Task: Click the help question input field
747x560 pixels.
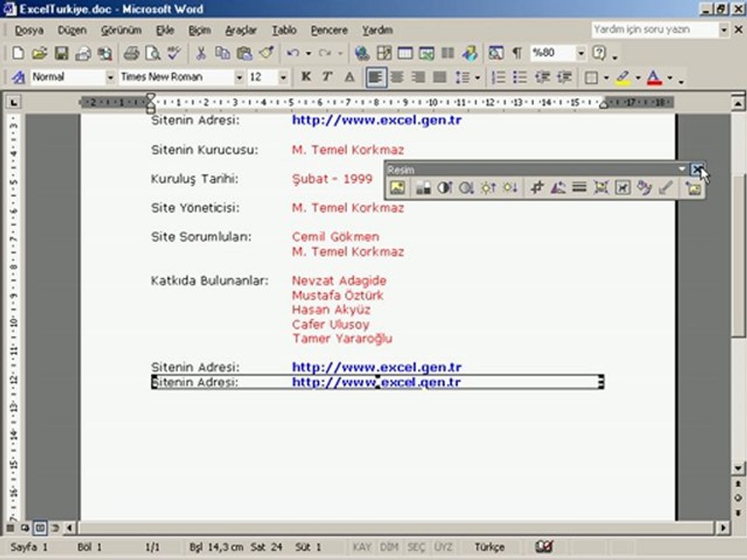Action: (x=655, y=30)
